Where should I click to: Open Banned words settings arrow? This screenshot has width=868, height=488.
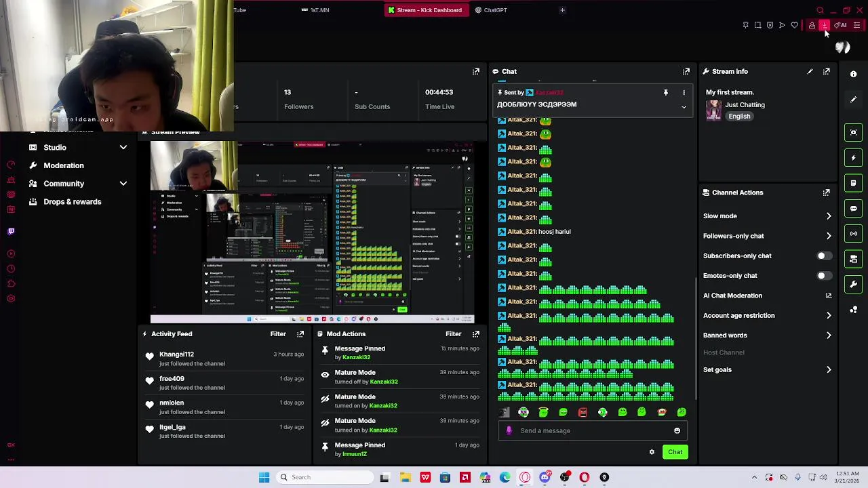829,335
